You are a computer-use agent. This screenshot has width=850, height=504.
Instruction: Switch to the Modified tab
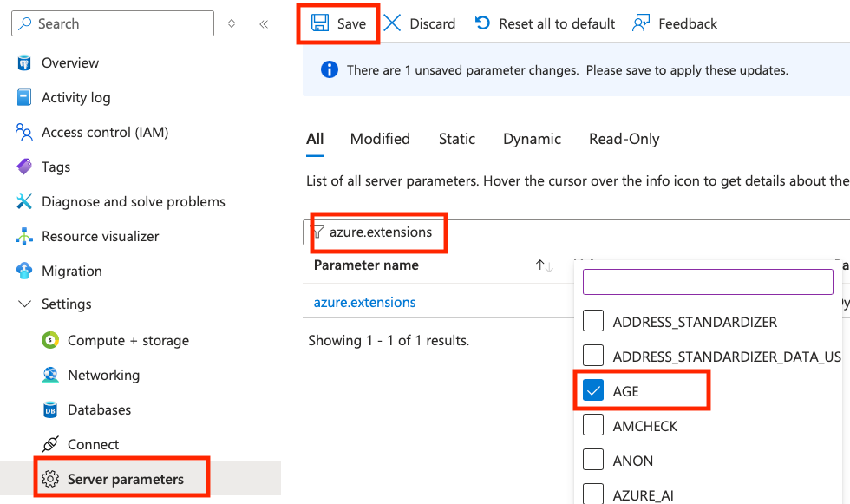click(380, 139)
